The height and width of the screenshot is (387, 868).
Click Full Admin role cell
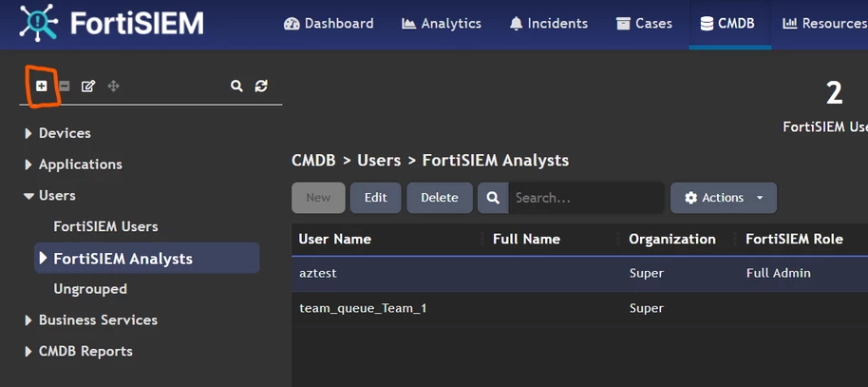(x=779, y=273)
